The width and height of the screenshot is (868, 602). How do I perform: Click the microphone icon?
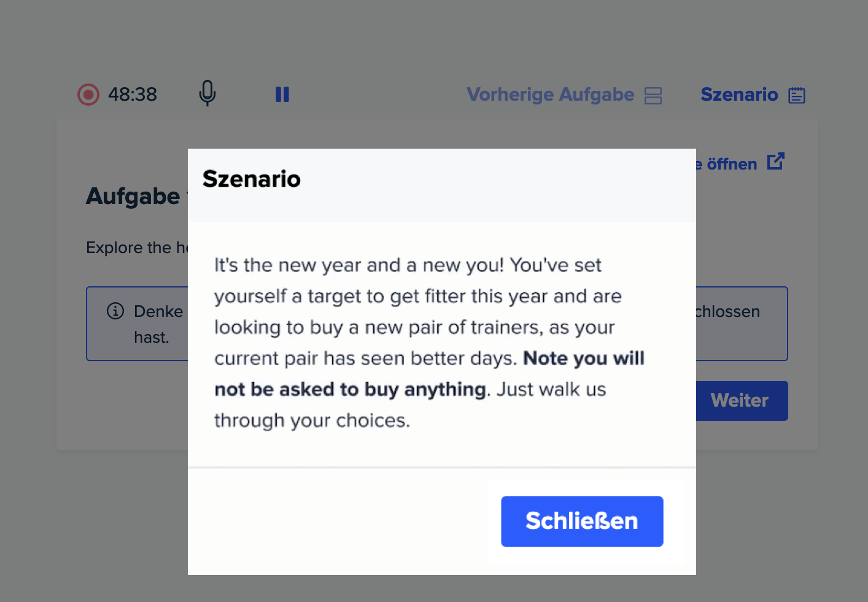click(207, 93)
